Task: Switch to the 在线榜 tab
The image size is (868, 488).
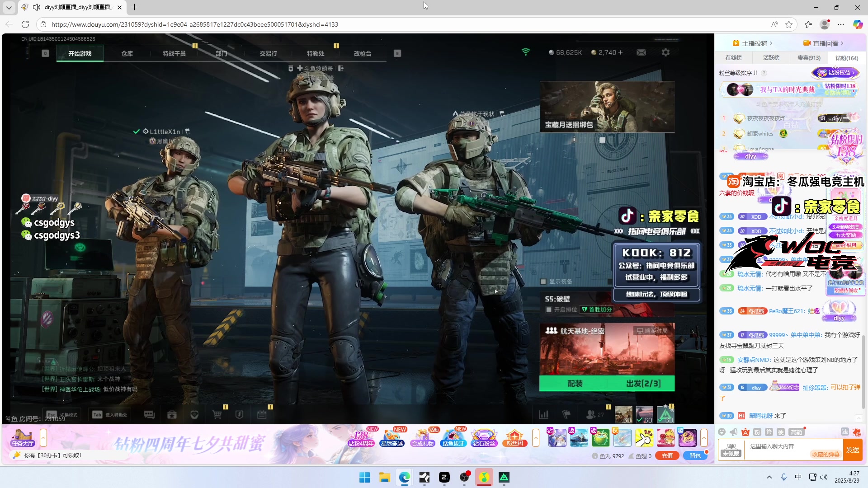Action: pyautogui.click(x=733, y=58)
